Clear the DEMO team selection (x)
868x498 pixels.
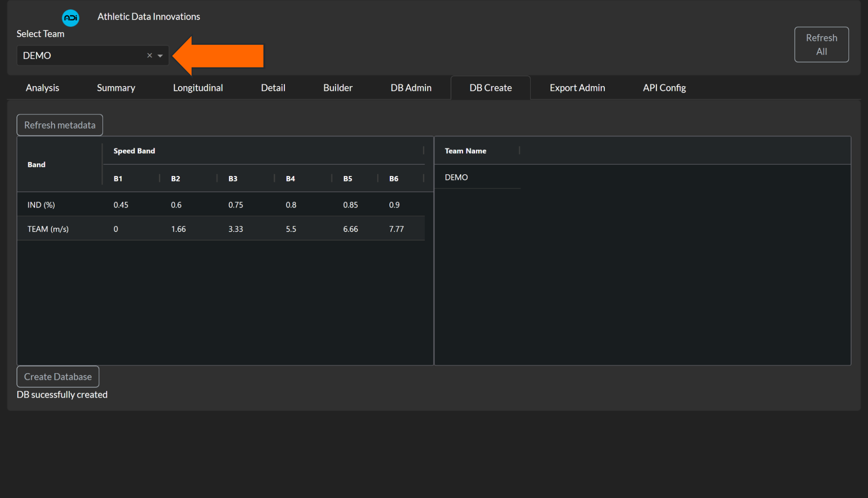(x=149, y=56)
